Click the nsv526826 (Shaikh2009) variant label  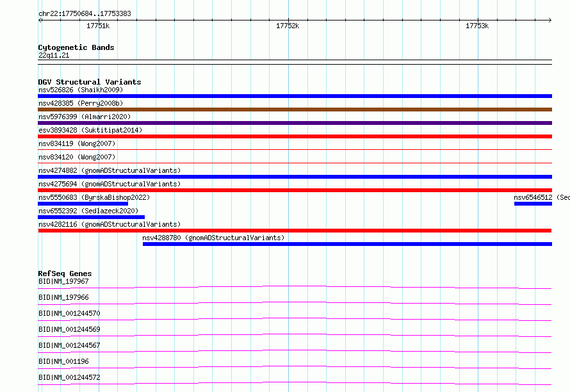pyautogui.click(x=81, y=90)
